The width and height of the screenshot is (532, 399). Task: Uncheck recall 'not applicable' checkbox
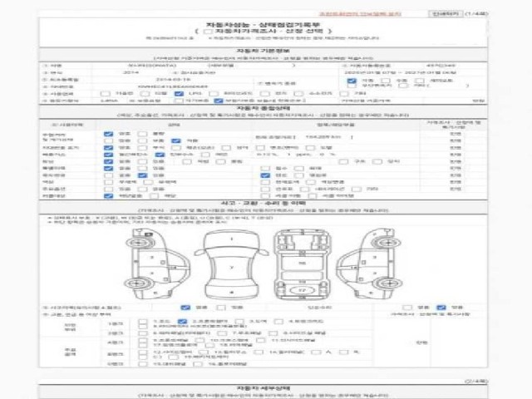(108, 196)
